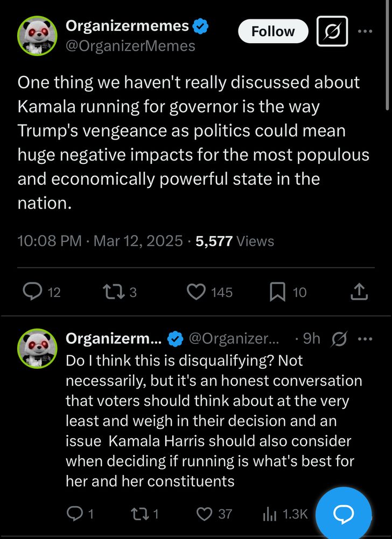
Task: Share the main post via share icon
Action: point(359,292)
